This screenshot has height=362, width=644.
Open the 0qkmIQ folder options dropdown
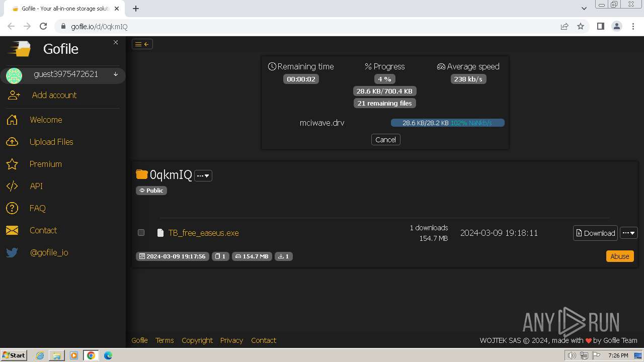(203, 175)
